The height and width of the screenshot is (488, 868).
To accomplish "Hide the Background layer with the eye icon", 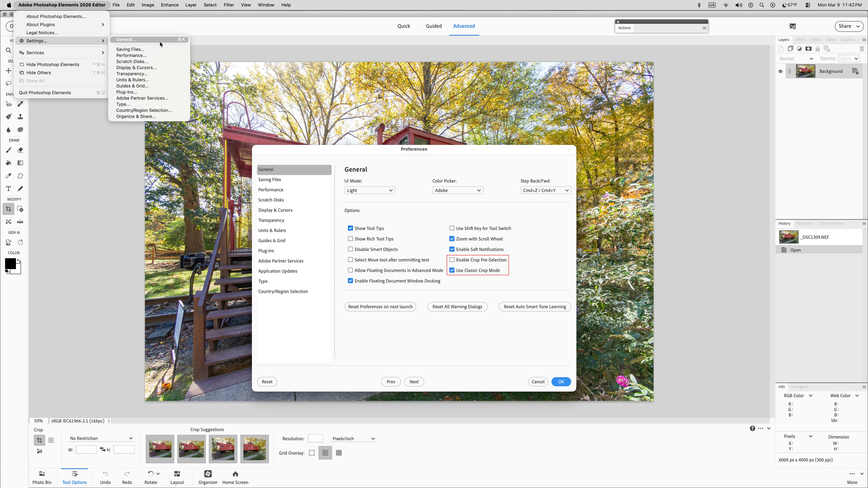I will (x=780, y=71).
